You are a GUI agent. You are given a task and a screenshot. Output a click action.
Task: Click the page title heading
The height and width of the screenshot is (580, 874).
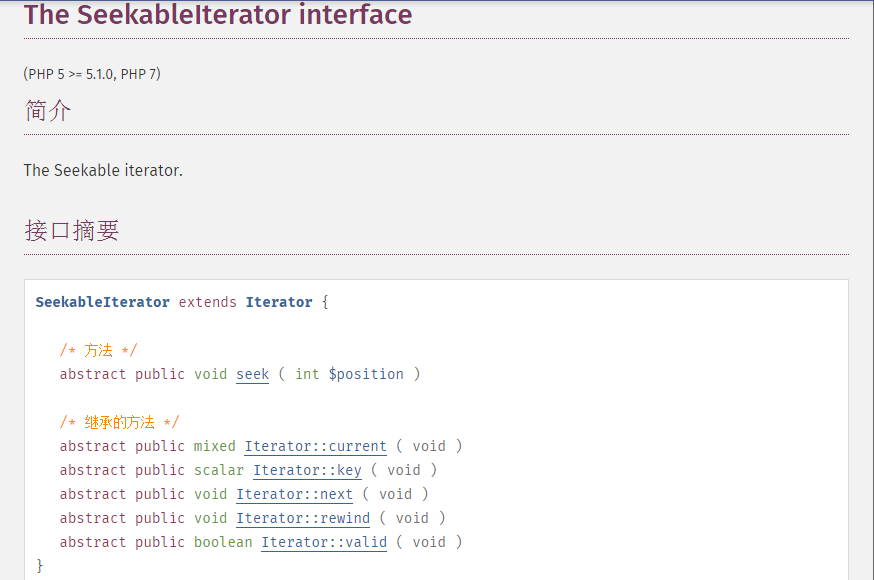[x=218, y=15]
